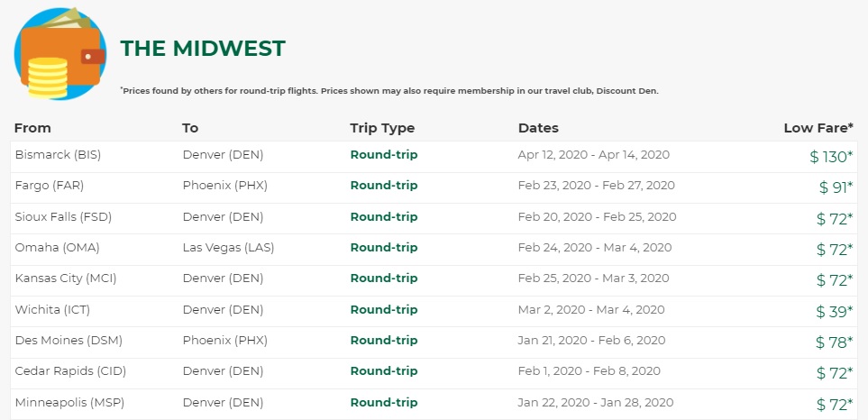Click the Round-trip link for Fargo

384,186
